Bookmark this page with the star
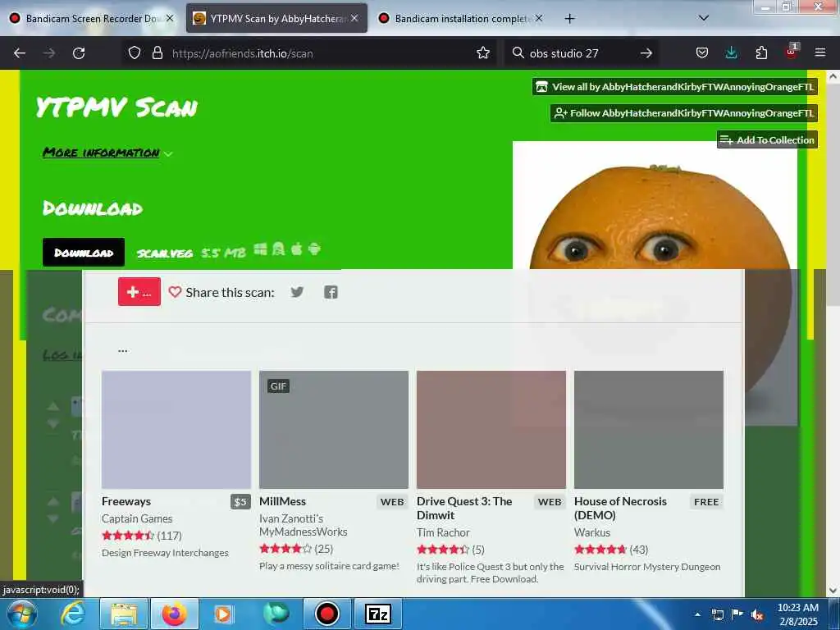The image size is (840, 630). [482, 53]
